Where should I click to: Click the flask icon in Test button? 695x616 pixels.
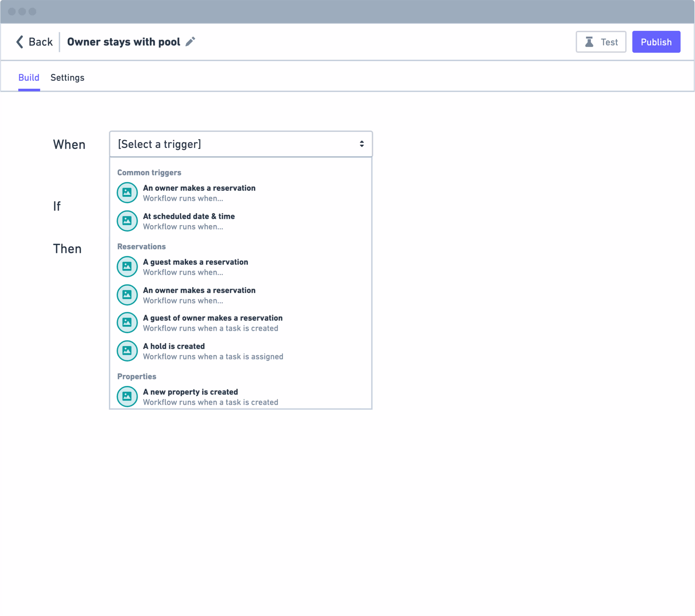[x=589, y=42]
